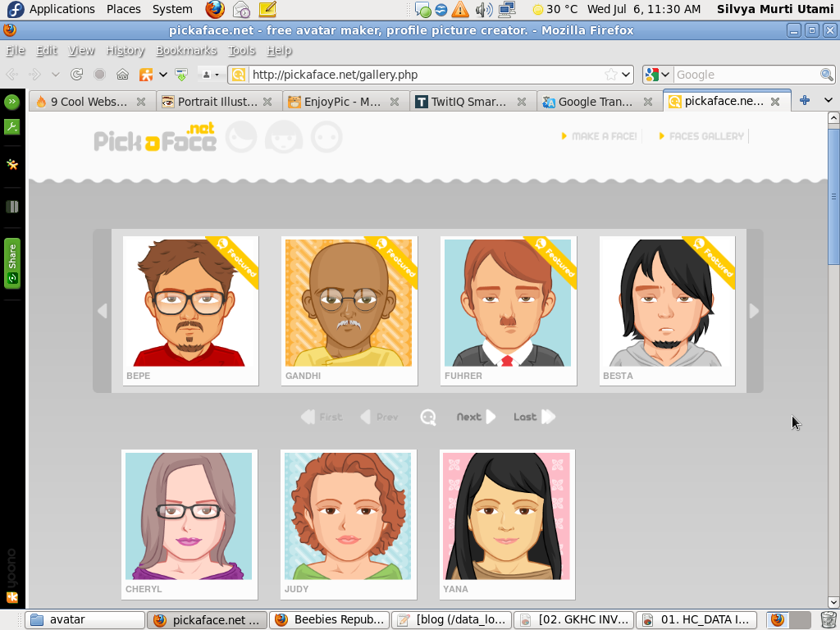Click the left carousel arrow beside BEPE
The image size is (840, 630).
(103, 311)
